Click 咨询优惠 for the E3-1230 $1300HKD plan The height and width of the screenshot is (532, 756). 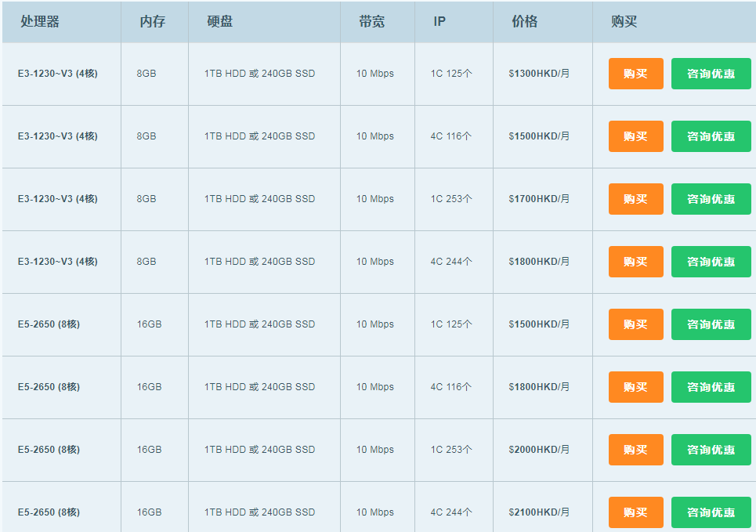[711, 74]
